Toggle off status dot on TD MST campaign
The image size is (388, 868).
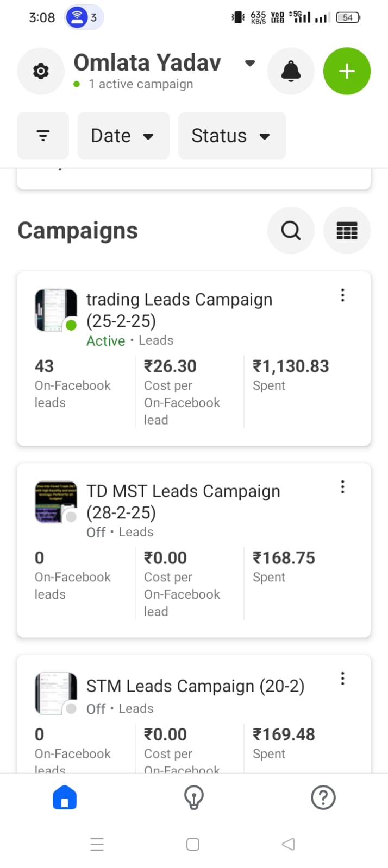[x=71, y=517]
